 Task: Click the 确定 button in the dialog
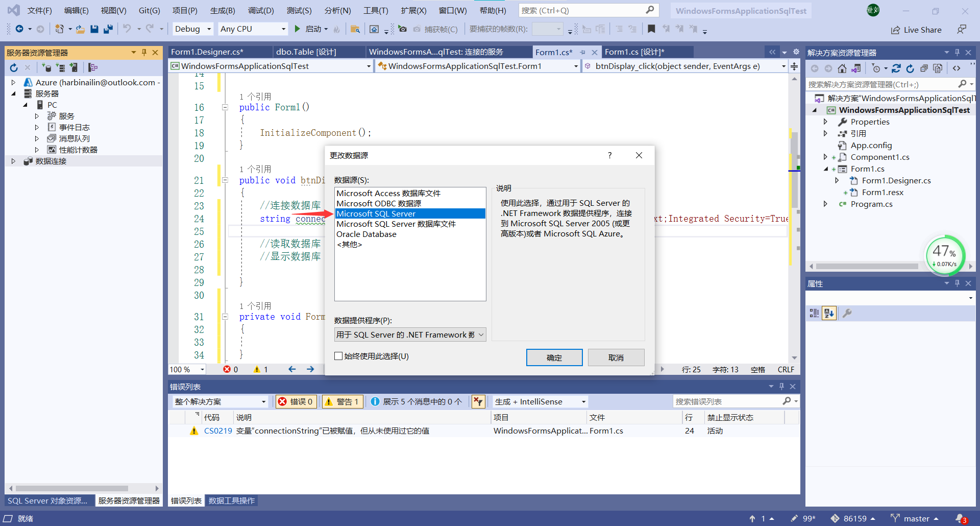click(x=554, y=357)
